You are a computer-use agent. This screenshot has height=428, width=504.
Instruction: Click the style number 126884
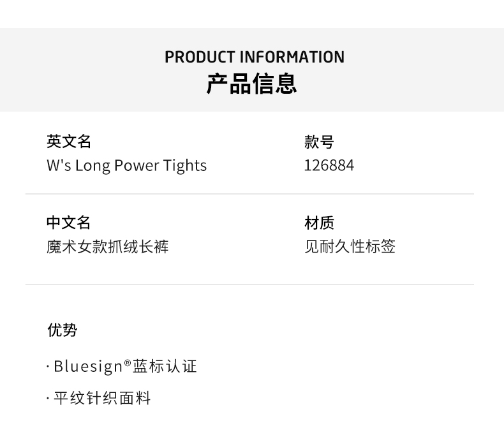point(329,165)
